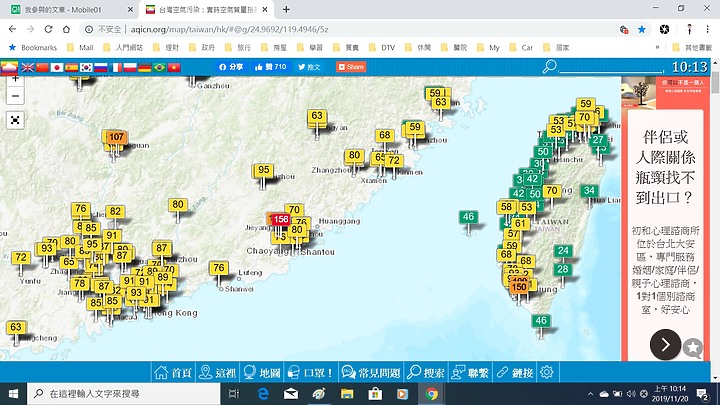
Task: Click the orange 107 AQI marker
Action: pyautogui.click(x=116, y=138)
